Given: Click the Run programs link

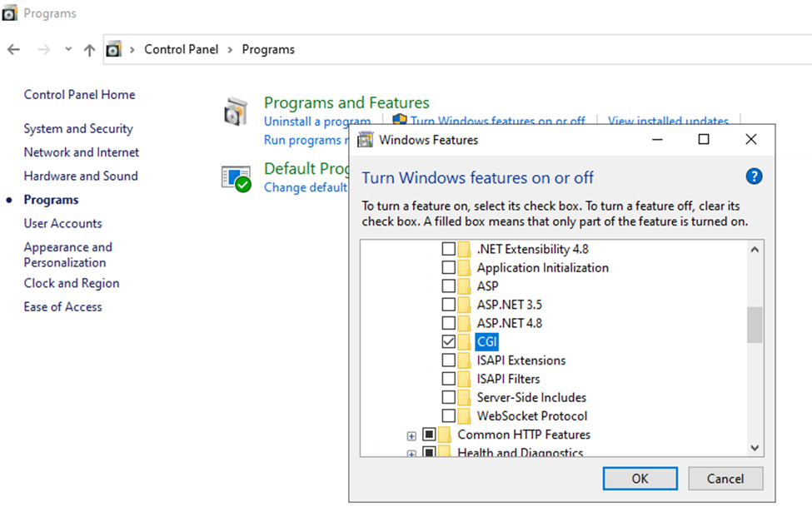Looking at the screenshot, I should point(306,140).
